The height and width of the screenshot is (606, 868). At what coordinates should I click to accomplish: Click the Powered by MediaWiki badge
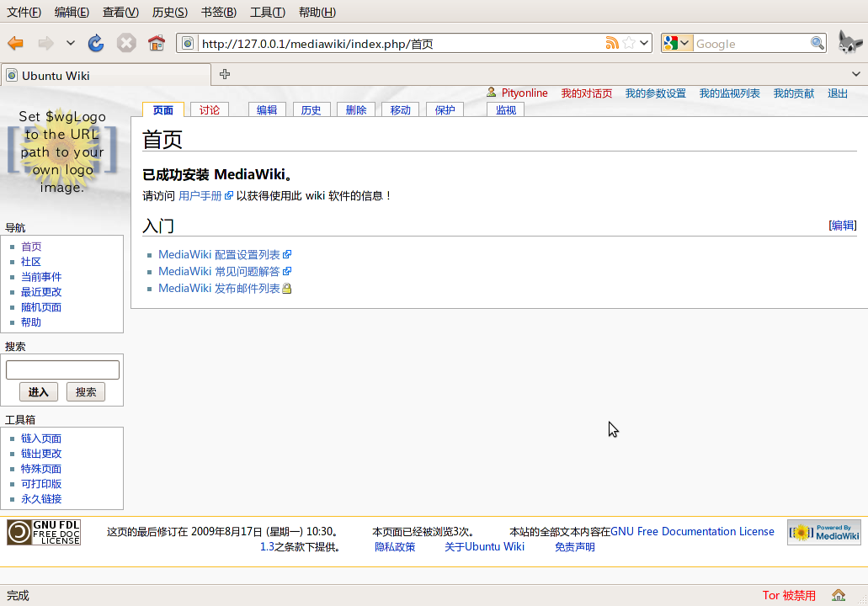click(x=824, y=533)
